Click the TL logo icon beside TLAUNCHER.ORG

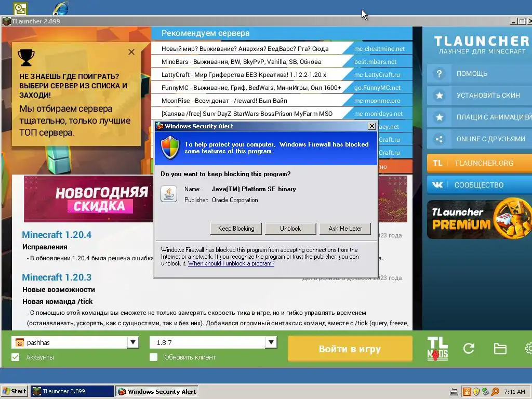[x=437, y=163]
